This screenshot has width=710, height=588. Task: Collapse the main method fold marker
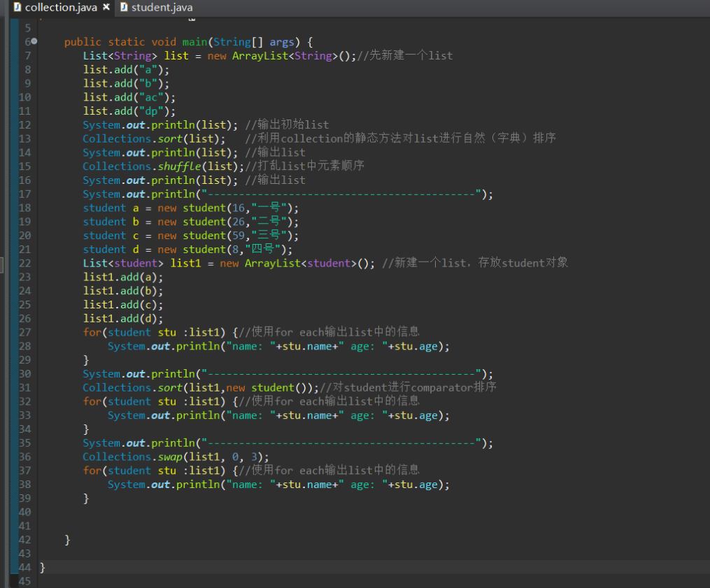pos(35,42)
